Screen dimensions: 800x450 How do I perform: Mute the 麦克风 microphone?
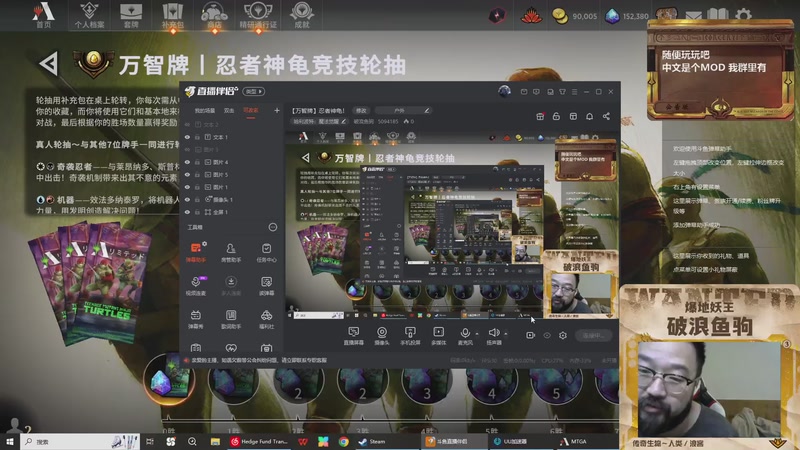pyautogui.click(x=465, y=336)
